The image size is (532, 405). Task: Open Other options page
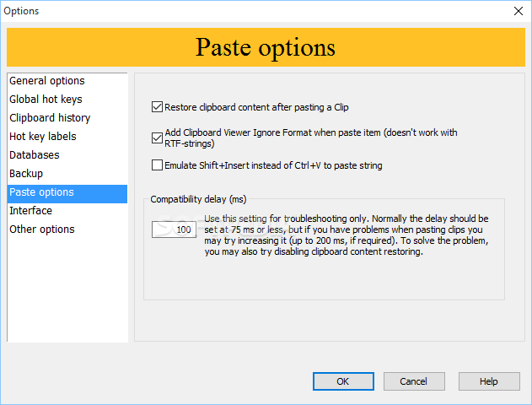[x=42, y=229]
